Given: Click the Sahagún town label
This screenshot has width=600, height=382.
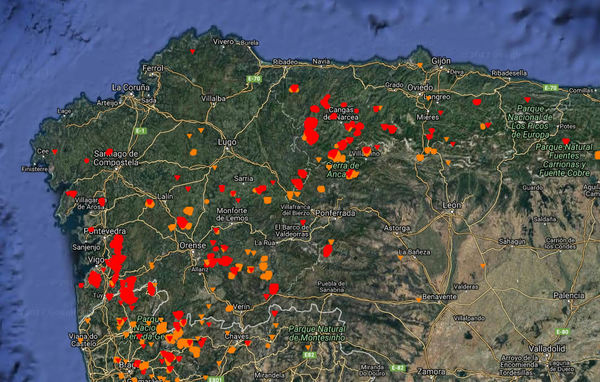Looking at the screenshot, I should [x=512, y=242].
